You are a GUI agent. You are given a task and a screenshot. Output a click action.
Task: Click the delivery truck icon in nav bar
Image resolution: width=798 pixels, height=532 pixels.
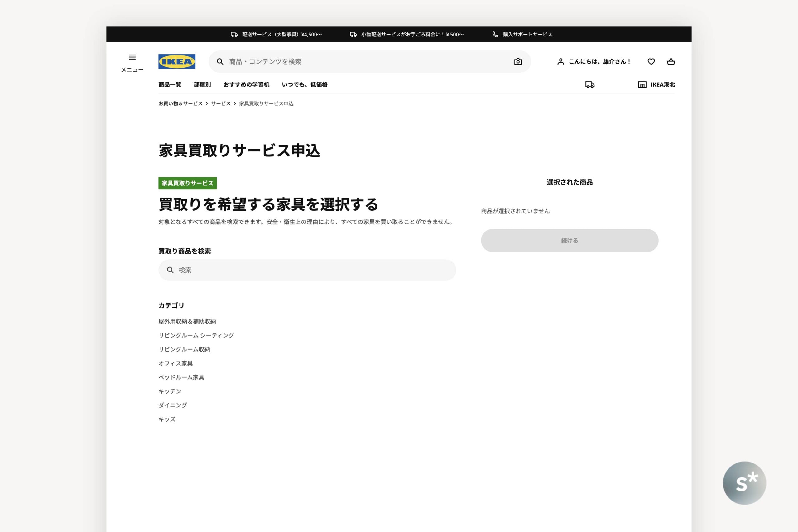pos(590,84)
